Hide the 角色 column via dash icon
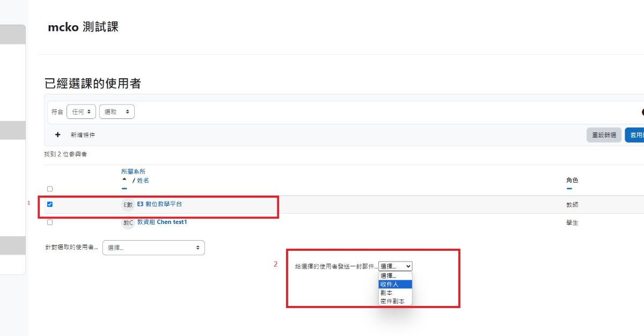Screen dimensions: 644x336 click(569, 189)
